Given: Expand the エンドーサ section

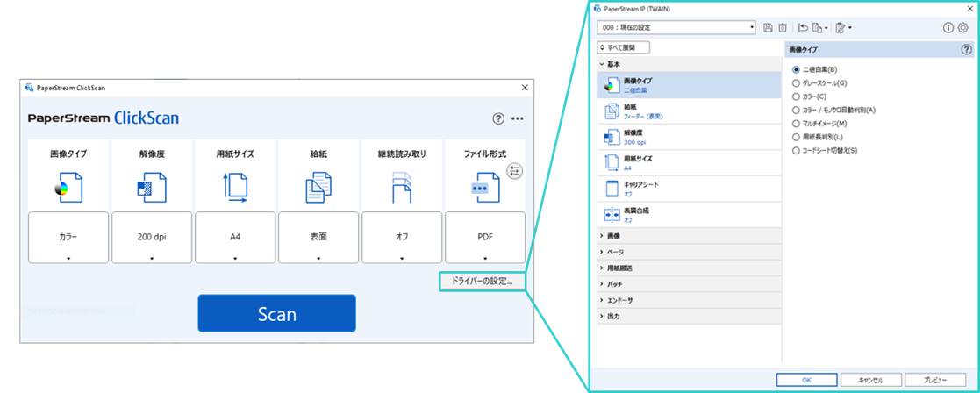Looking at the screenshot, I should pos(690,301).
